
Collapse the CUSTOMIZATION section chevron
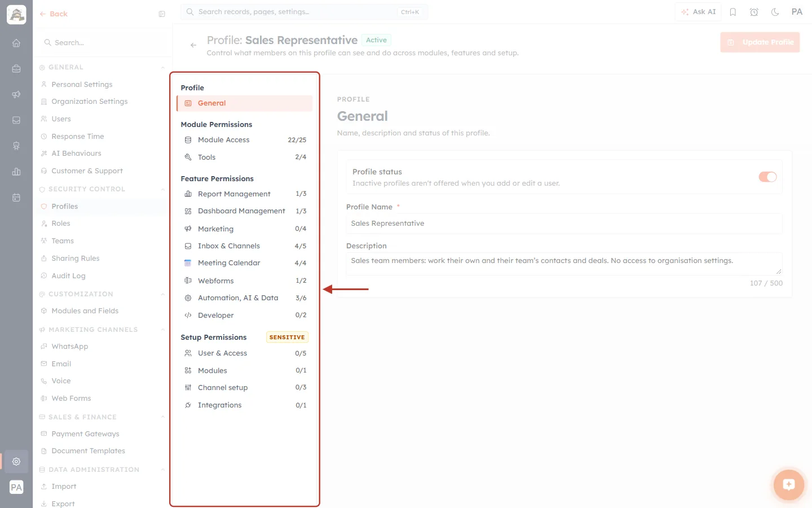click(163, 295)
